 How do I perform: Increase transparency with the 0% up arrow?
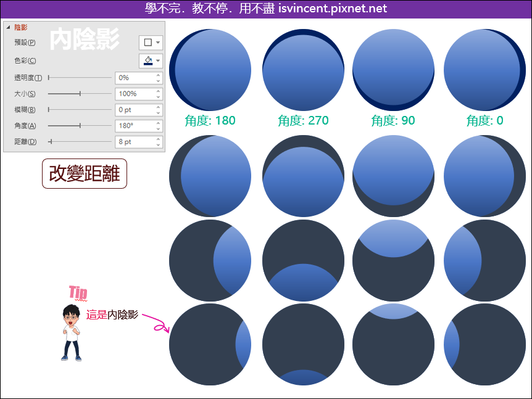(x=158, y=75)
